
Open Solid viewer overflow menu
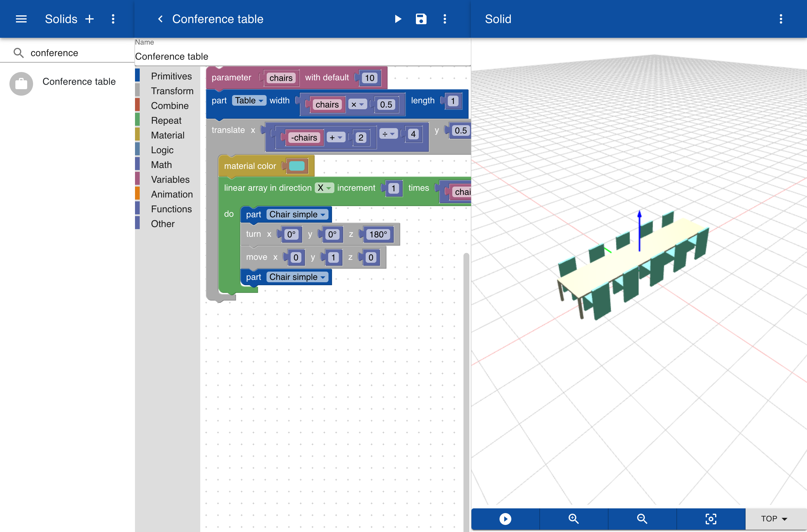coord(781,19)
